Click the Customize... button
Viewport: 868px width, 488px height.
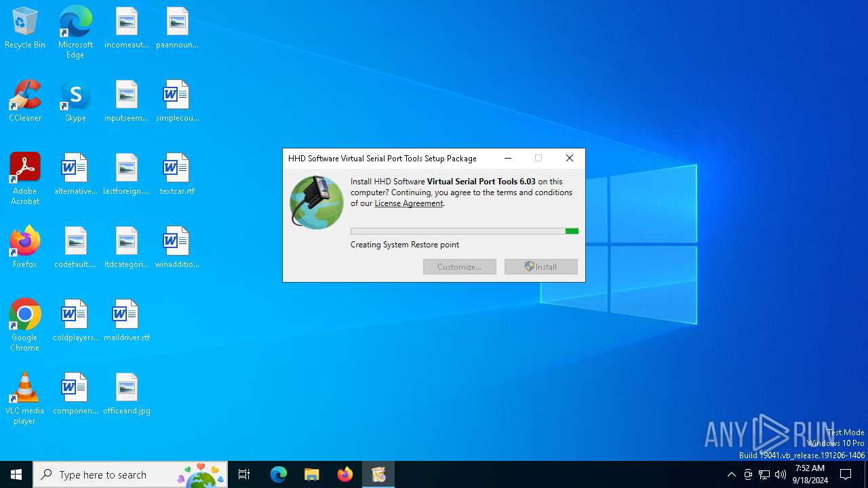(x=460, y=266)
